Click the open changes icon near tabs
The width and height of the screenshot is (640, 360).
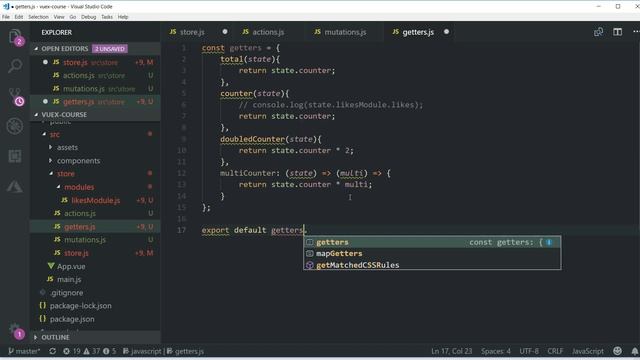click(x=599, y=32)
